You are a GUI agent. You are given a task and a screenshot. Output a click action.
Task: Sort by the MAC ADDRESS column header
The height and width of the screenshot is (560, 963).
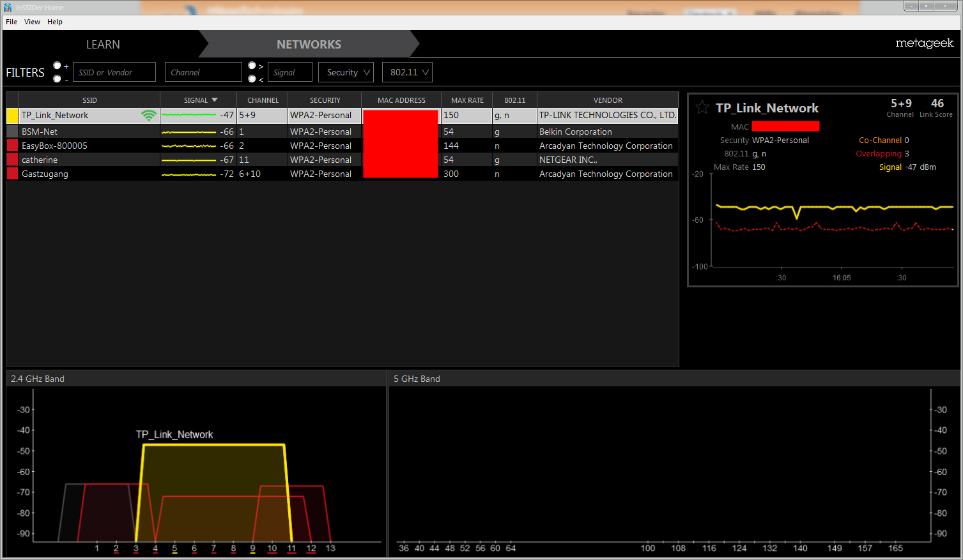point(401,100)
